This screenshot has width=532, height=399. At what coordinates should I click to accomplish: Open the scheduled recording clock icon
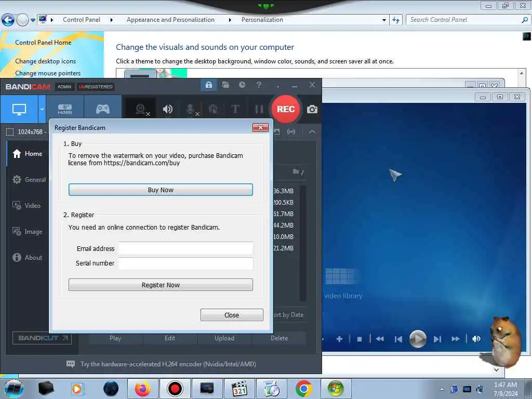242,85
